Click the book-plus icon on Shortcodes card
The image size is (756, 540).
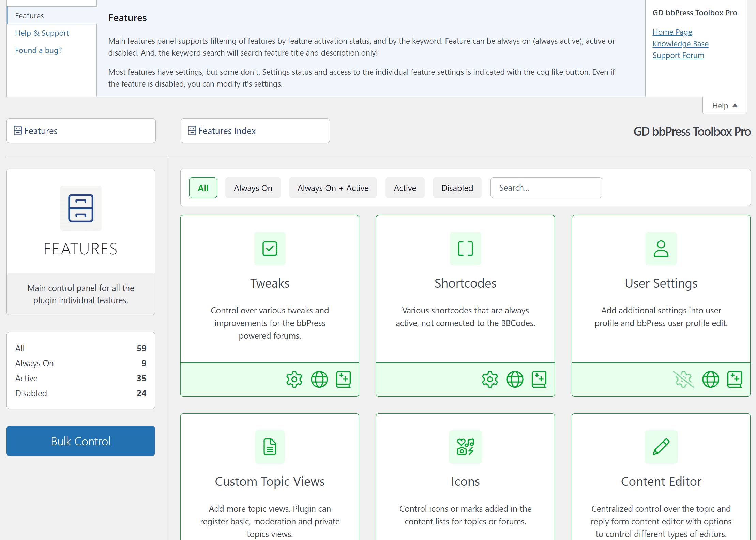point(539,379)
